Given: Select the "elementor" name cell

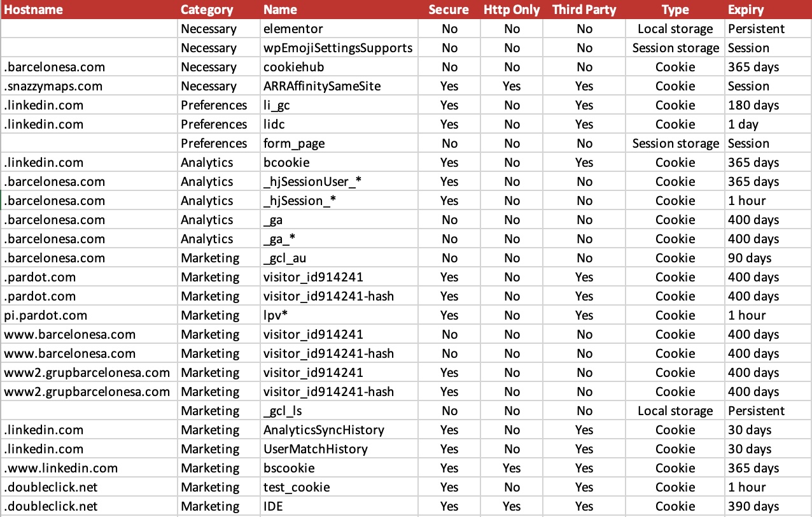Looking at the screenshot, I should (293, 29).
